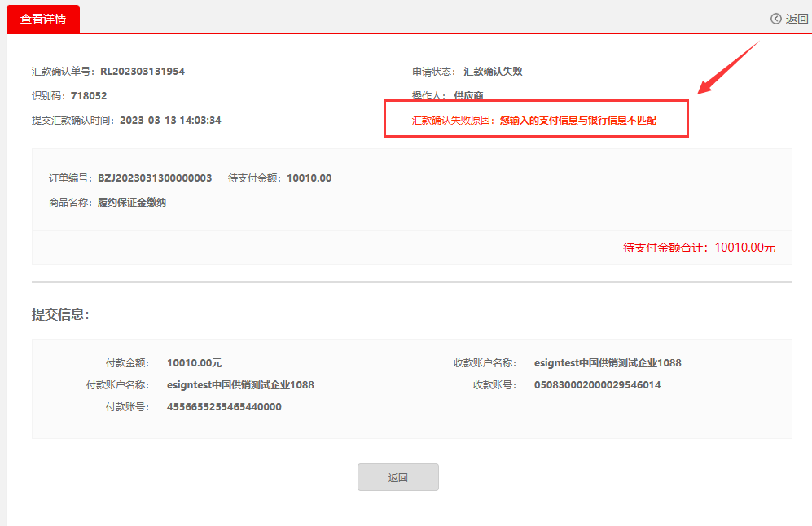
Task: Select order number BZJ2023031300000003
Action: (x=155, y=178)
